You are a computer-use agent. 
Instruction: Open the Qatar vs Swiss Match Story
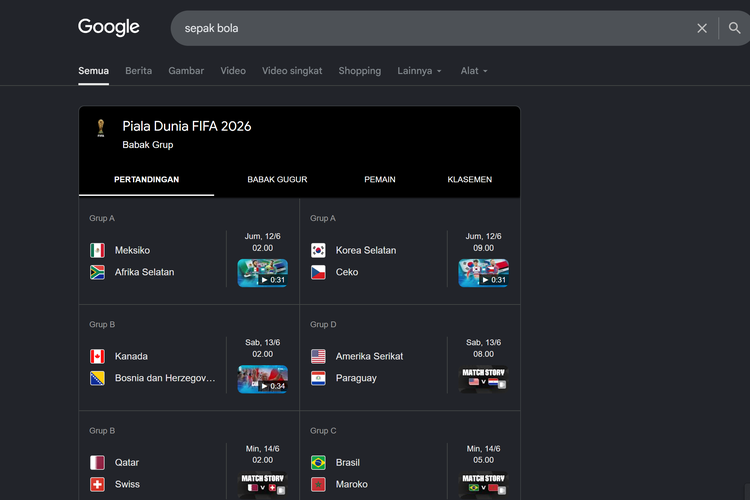[263, 484]
